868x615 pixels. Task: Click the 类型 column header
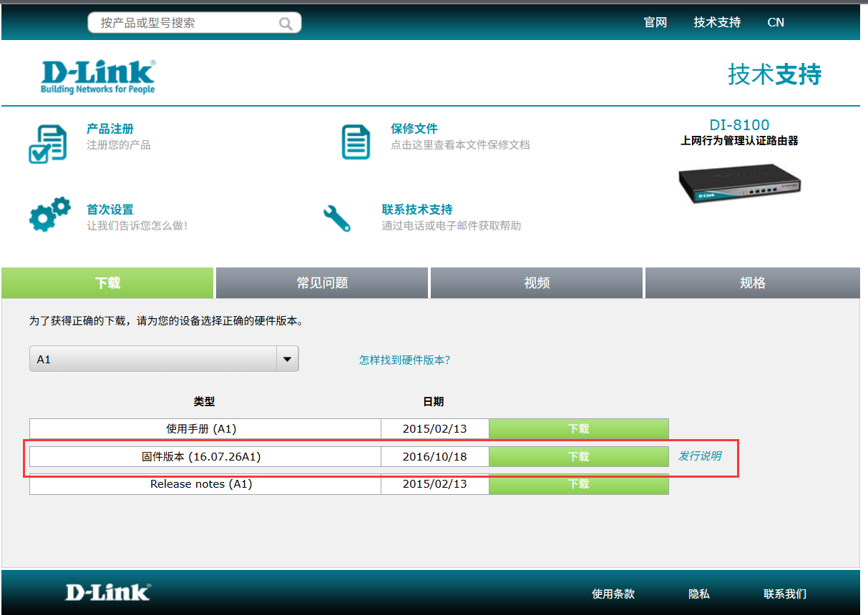point(204,402)
